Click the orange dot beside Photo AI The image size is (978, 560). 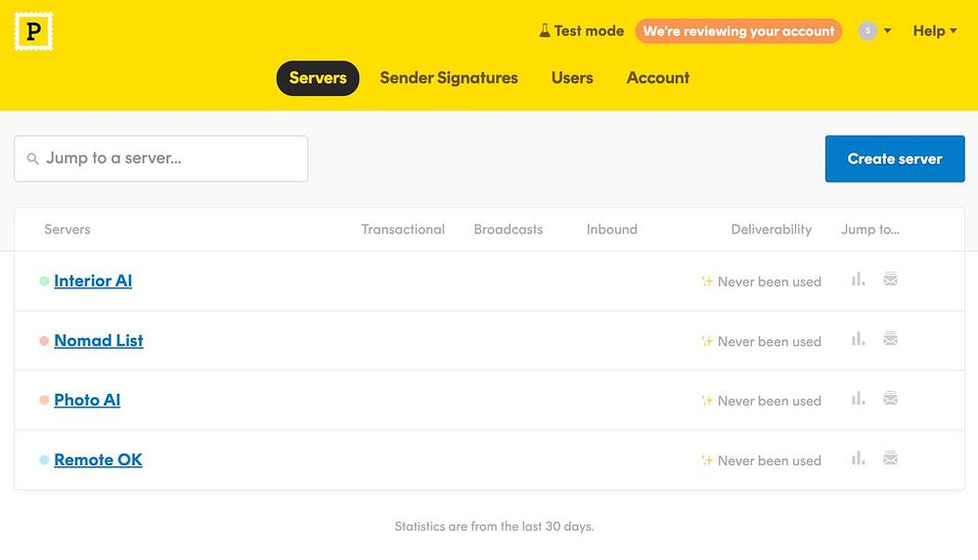pyautogui.click(x=44, y=401)
